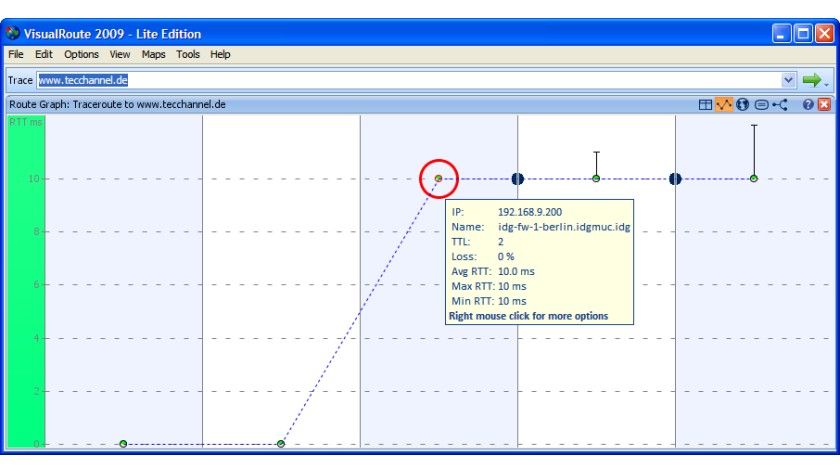Image resolution: width=840 pixels, height=473 pixels.
Task: Open the route branching tree view
Action: pos(780,105)
